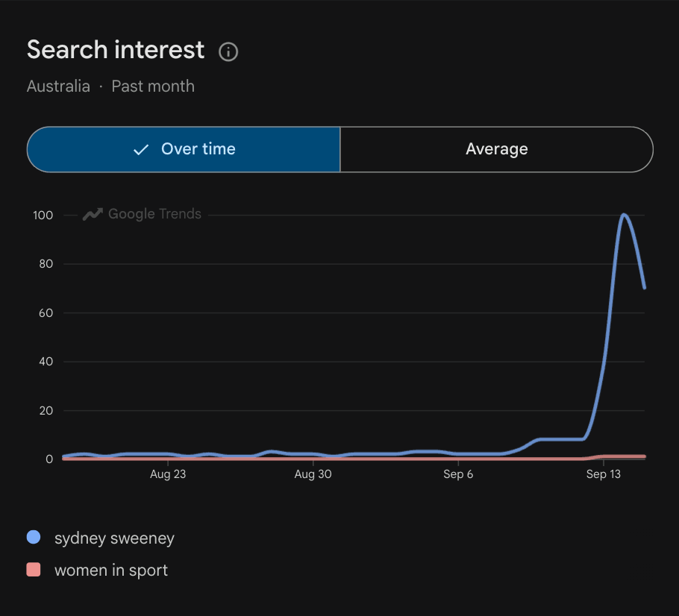
Task: Select the women in sport legend label
Action: (x=111, y=570)
